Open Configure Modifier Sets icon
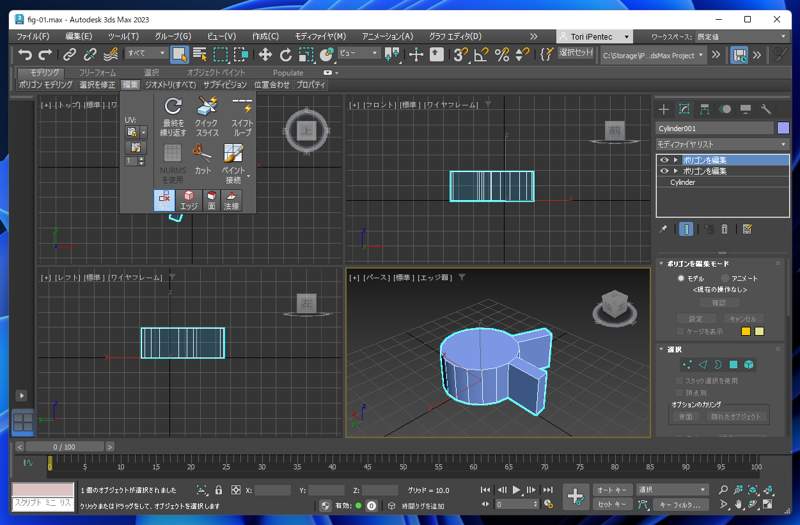 pos(747,229)
